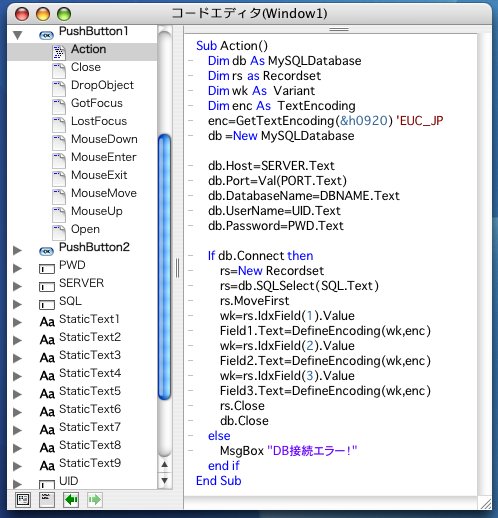
Task: Select the Open event in the list
Action: tap(85, 229)
